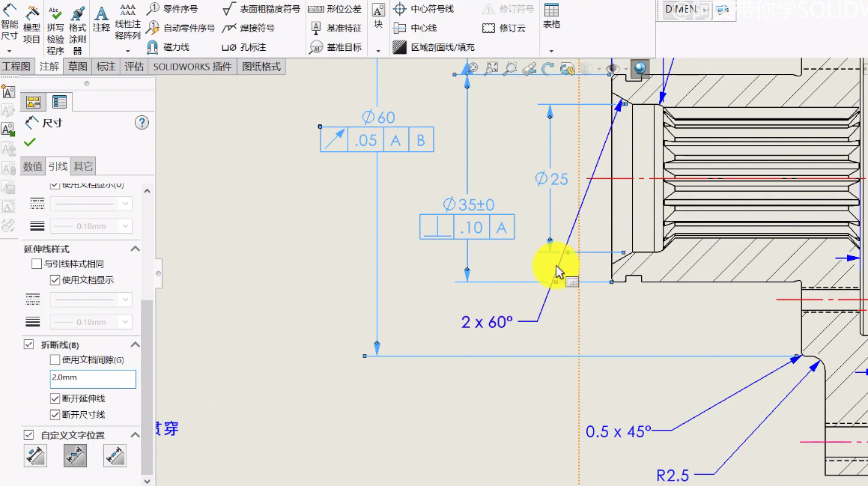The width and height of the screenshot is (868, 486).
Task: Toggle 断开延伸线 checkbox on
Action: coord(55,398)
